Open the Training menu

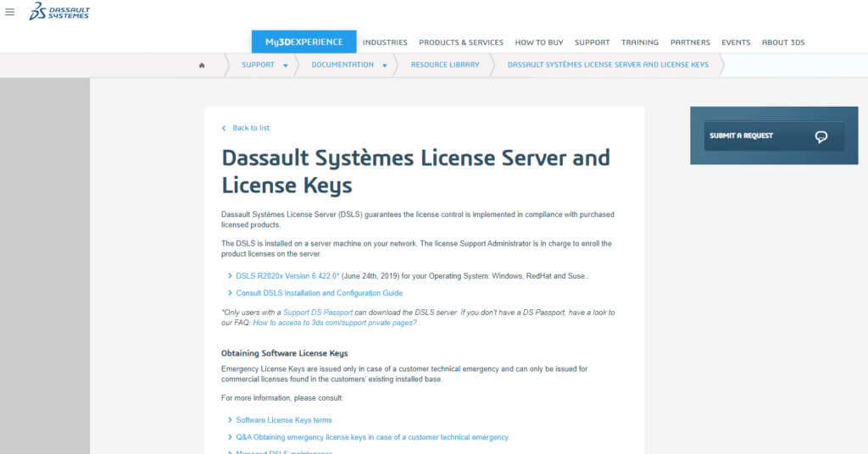(x=640, y=42)
